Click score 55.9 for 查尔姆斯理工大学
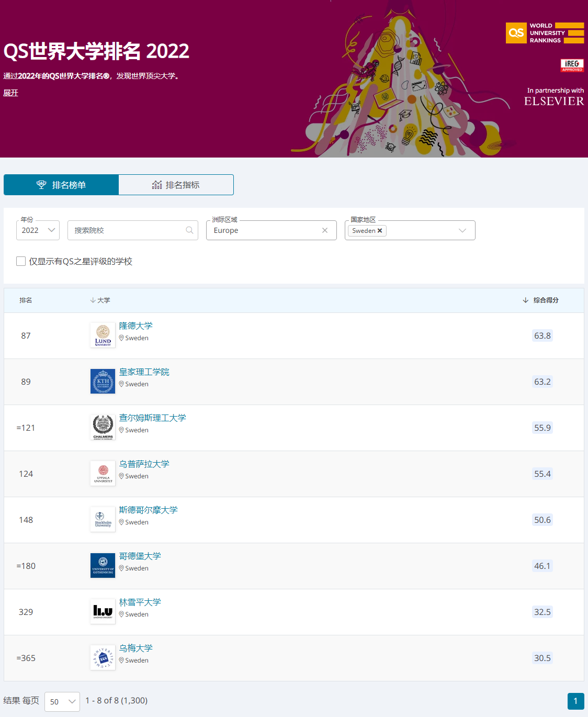Image resolution: width=588 pixels, height=717 pixels. click(x=542, y=428)
